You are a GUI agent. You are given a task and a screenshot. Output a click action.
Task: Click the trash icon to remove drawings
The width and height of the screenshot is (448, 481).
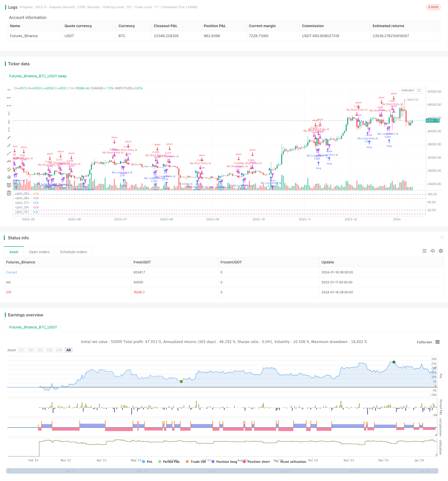pos(9,193)
